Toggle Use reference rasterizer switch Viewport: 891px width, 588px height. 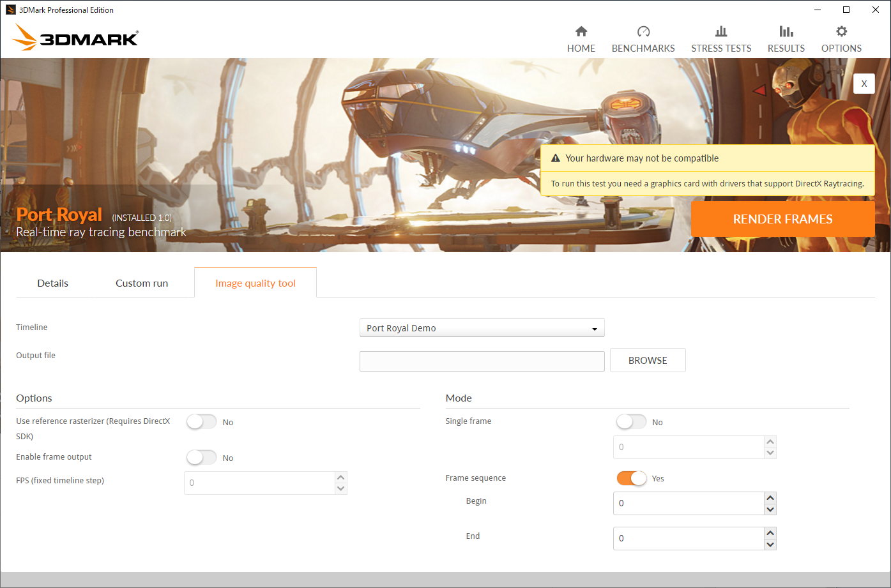click(x=201, y=422)
